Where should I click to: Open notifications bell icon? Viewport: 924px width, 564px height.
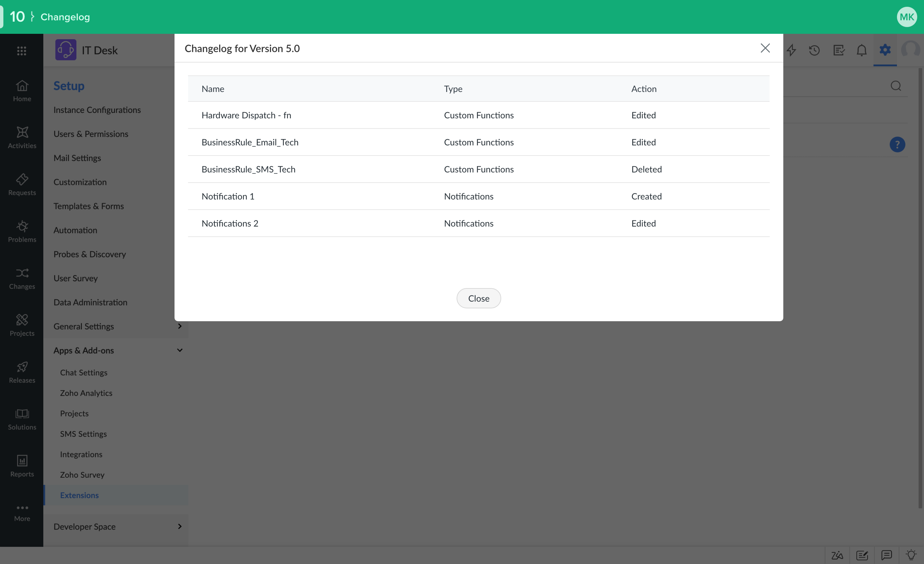(x=862, y=50)
